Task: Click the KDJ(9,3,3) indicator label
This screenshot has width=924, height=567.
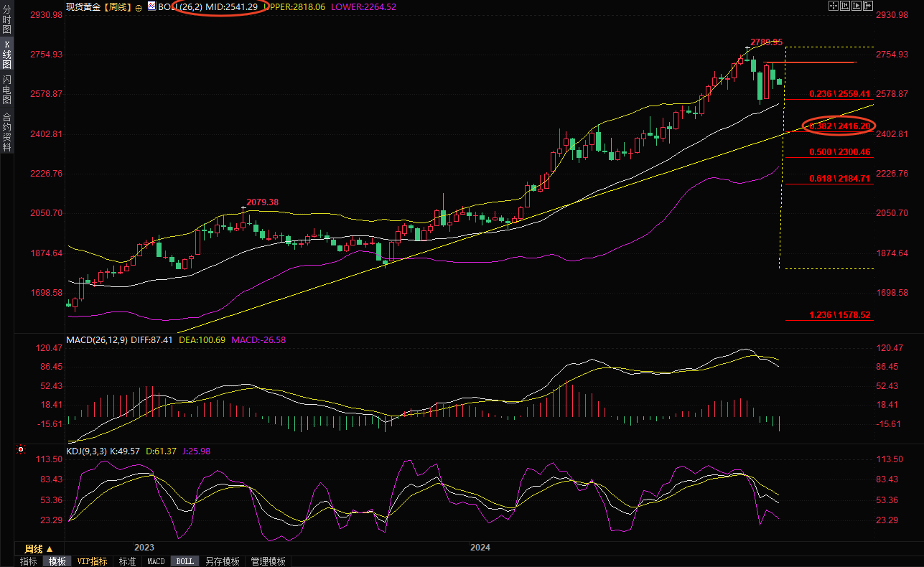Action: pyautogui.click(x=87, y=451)
